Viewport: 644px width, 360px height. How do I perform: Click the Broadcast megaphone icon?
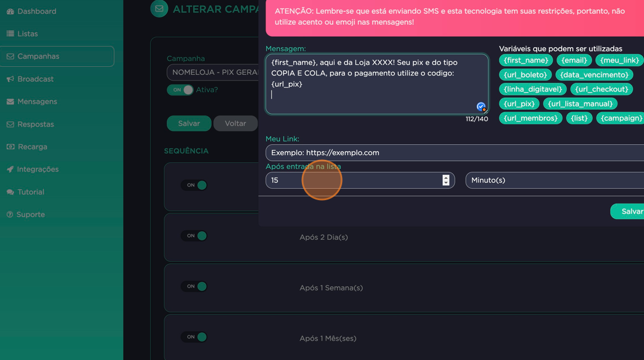[10, 79]
